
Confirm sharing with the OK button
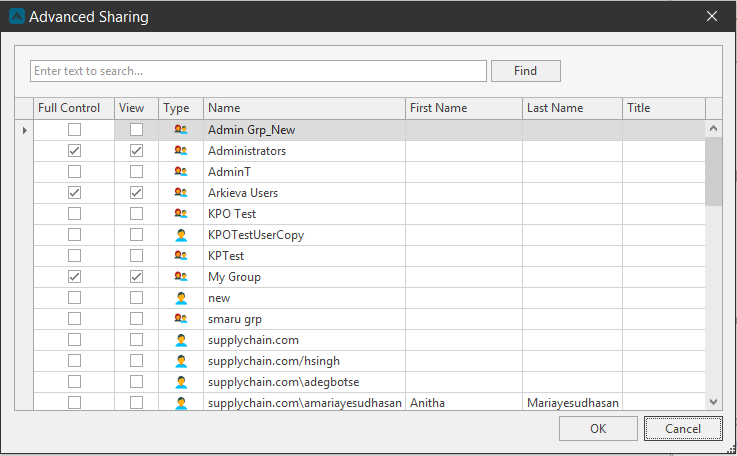pos(598,428)
